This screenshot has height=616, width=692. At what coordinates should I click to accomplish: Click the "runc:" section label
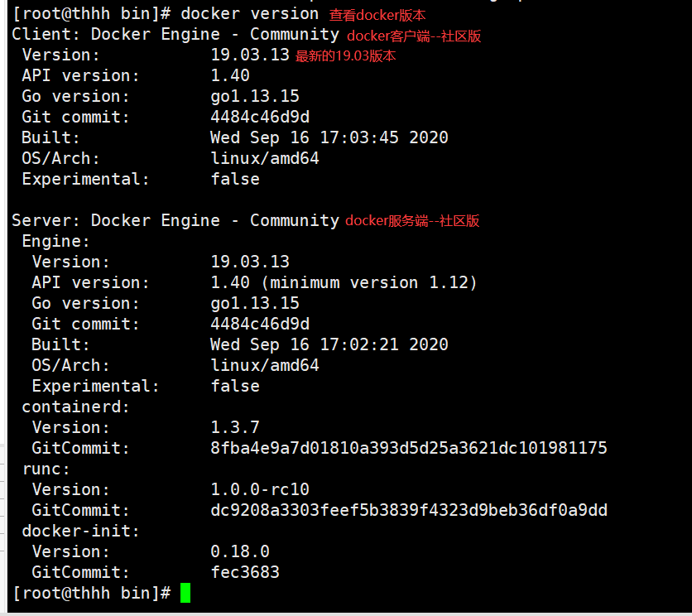click(x=46, y=469)
